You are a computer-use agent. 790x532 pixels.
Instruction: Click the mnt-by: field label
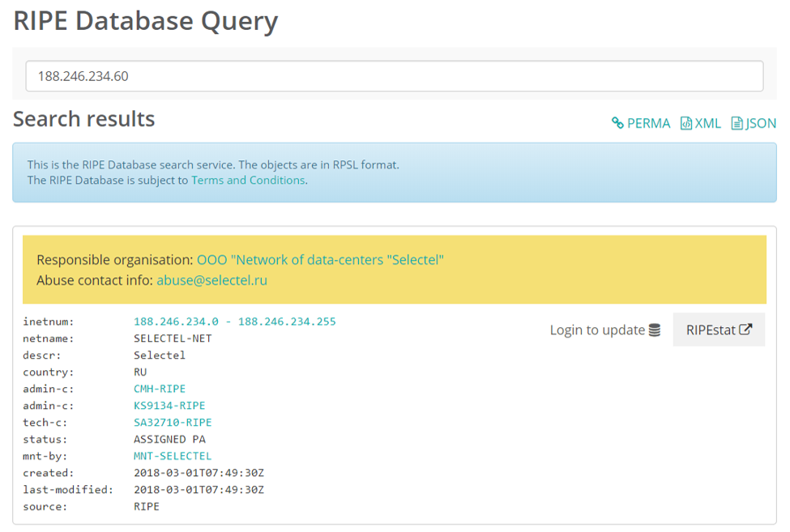point(45,456)
